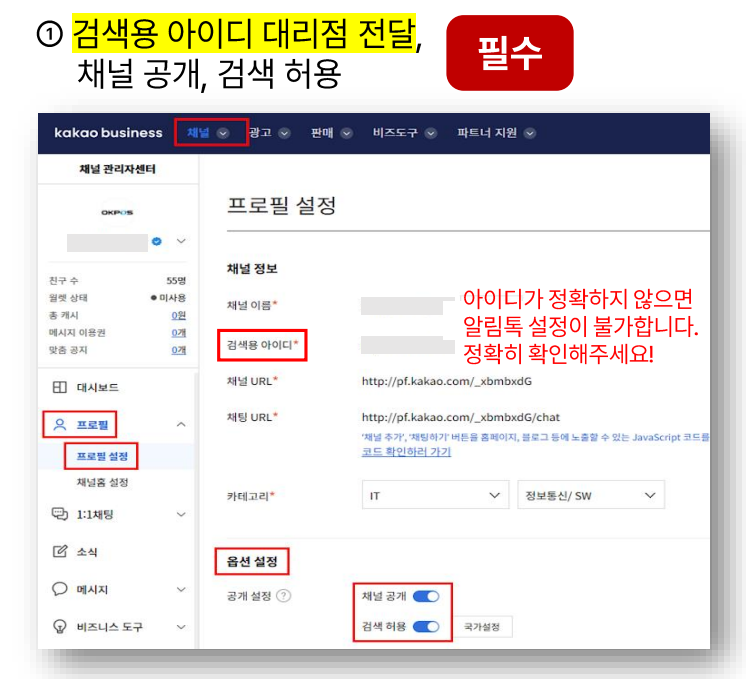Open the 정보통신/SW subcategory dropdown
The width and height of the screenshot is (746, 679).
[590, 496]
